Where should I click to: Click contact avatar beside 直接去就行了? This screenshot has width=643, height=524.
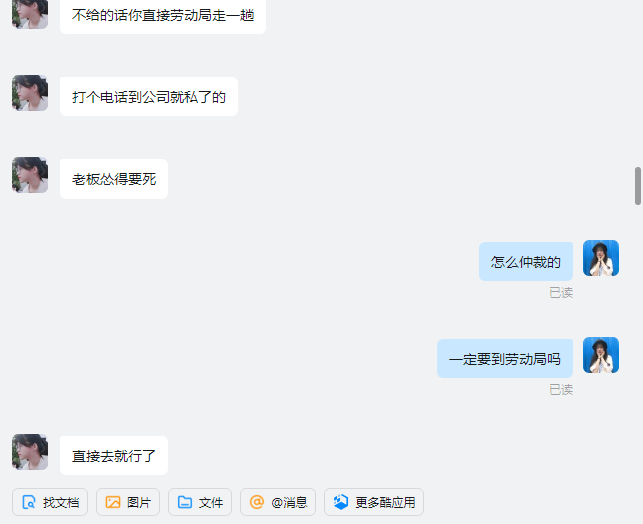pyautogui.click(x=30, y=452)
